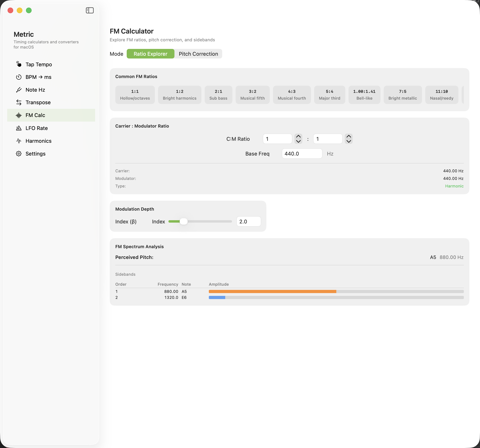
Task: Click the FM Calc waveform icon
Action: click(x=19, y=115)
